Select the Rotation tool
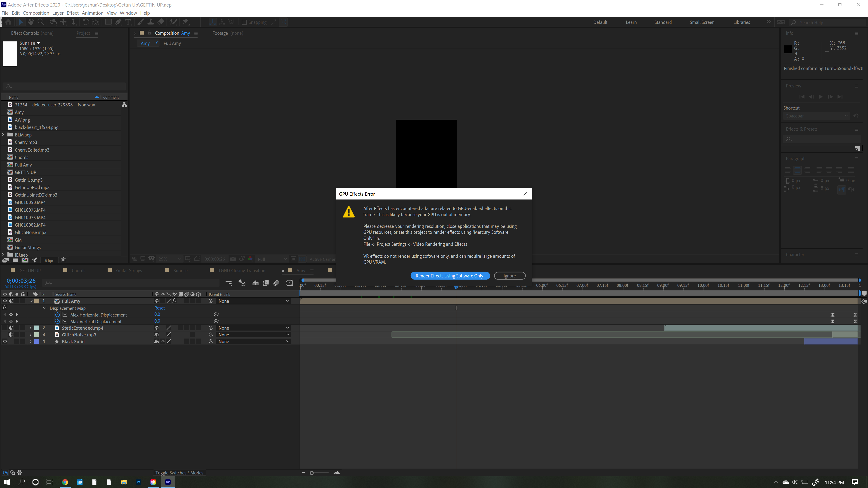Viewport: 868px width, 488px height. tap(86, 22)
